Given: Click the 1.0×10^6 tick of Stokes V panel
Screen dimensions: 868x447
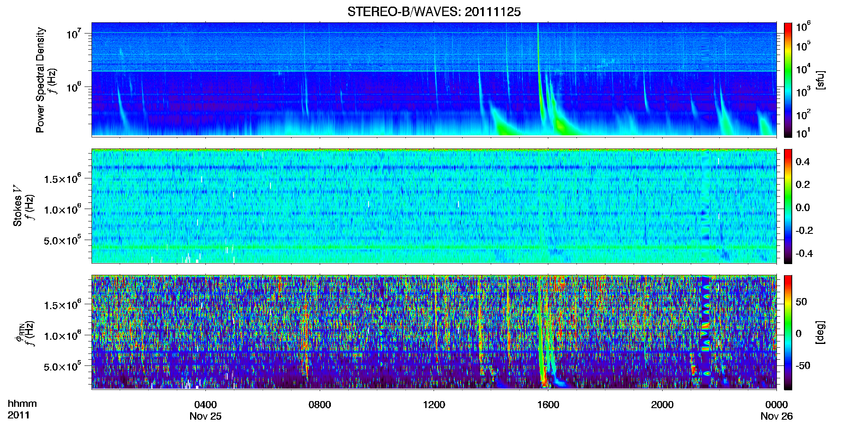Looking at the screenshot, I should tap(62, 210).
